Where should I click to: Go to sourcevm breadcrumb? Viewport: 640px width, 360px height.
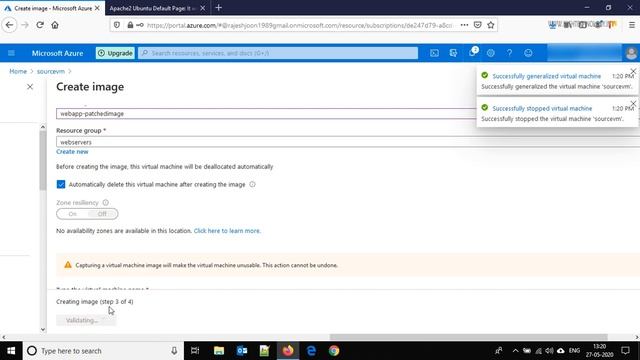point(51,71)
